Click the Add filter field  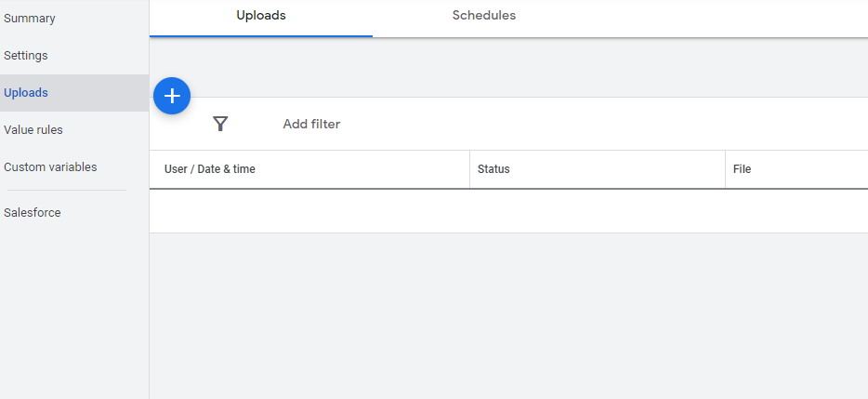point(312,124)
